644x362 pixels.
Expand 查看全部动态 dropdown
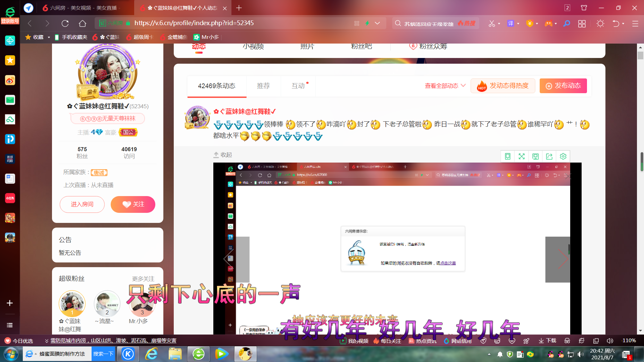445,86
